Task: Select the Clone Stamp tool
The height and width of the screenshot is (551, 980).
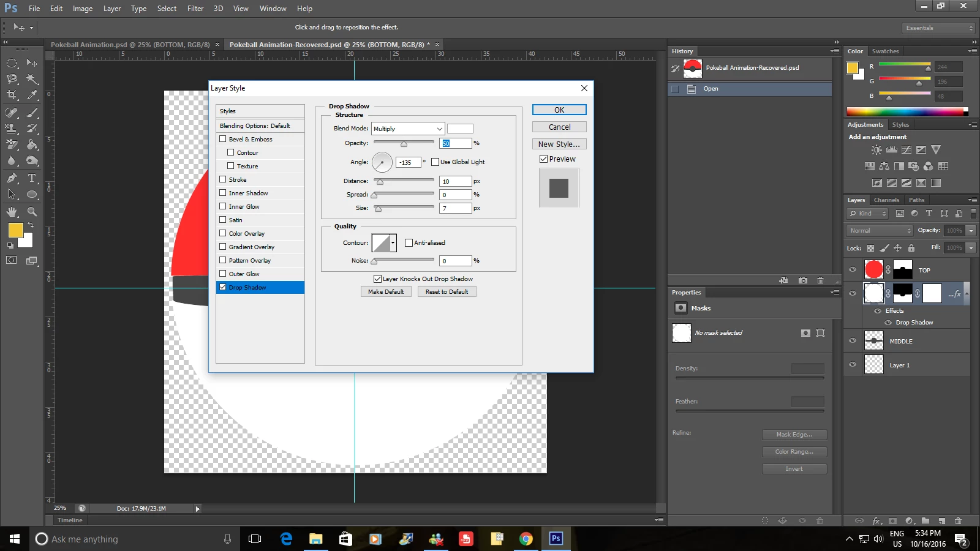Action: click(12, 129)
